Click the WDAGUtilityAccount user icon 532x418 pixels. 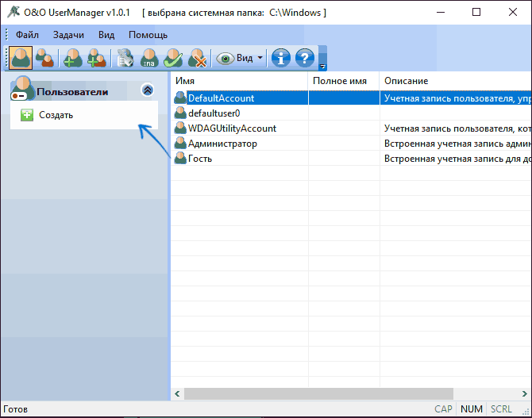(x=180, y=128)
